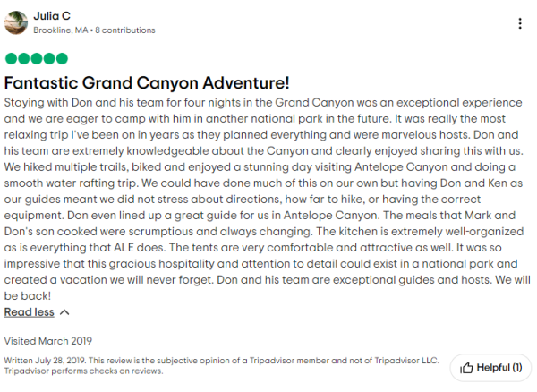Open the "Fantastic Grand Canyon Adventure!" review title

coord(147,82)
